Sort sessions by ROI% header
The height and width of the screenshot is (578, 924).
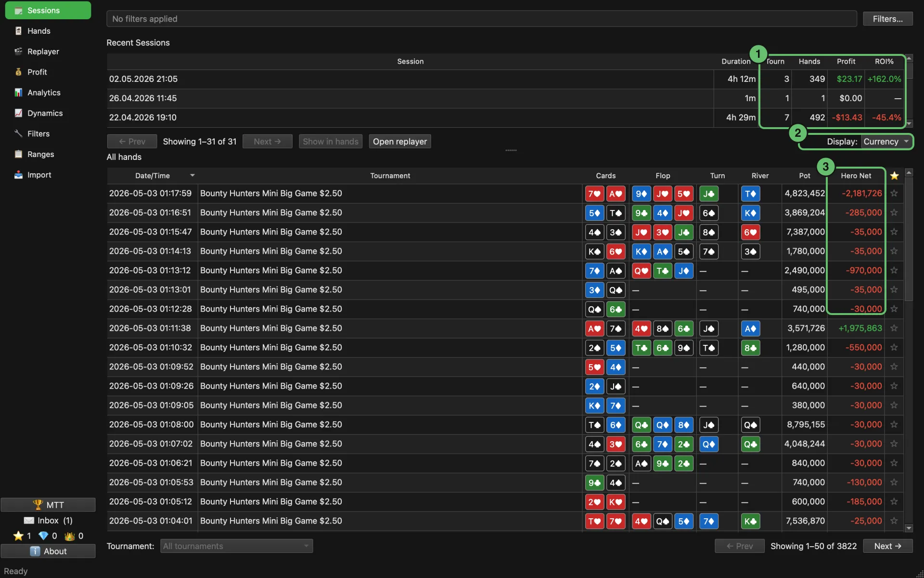(x=884, y=61)
